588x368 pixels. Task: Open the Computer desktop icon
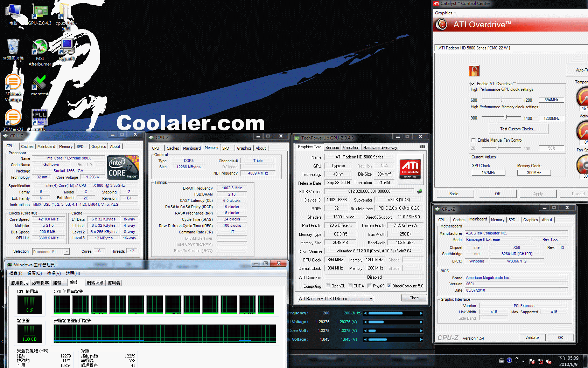[x=13, y=14]
